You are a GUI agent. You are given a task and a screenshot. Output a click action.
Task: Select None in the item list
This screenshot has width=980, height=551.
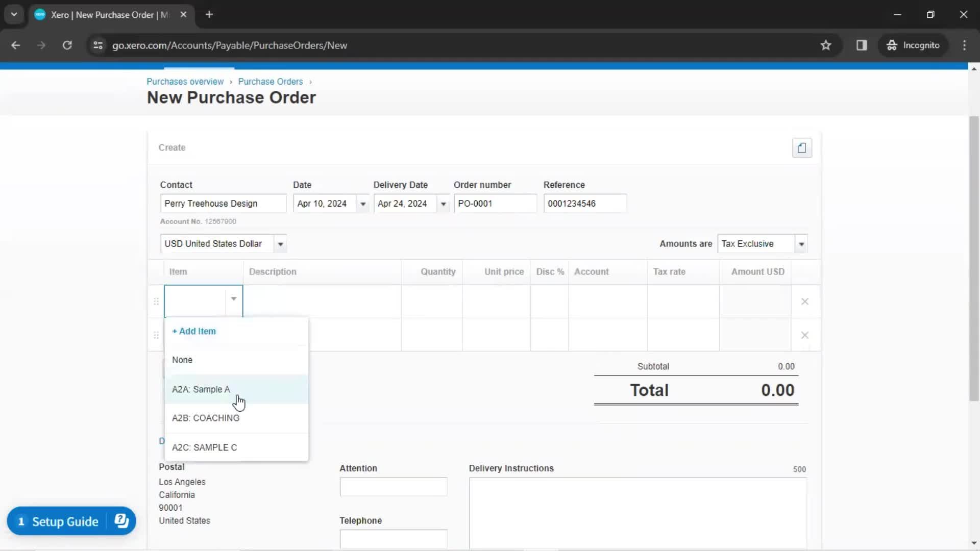pyautogui.click(x=236, y=360)
